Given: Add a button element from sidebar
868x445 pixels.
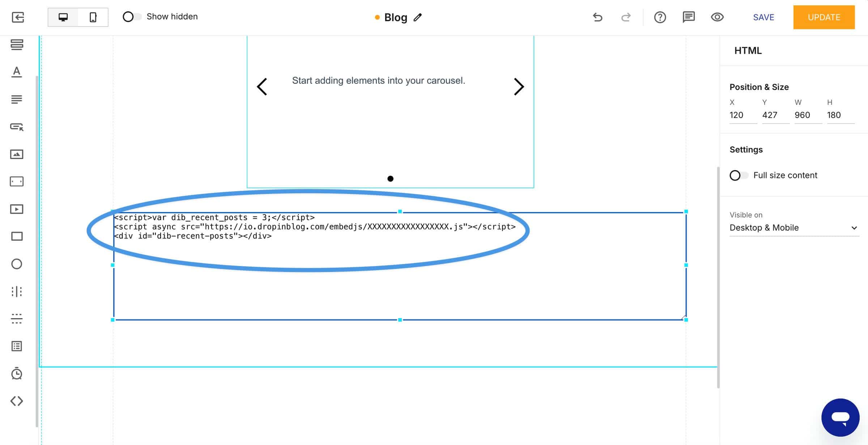Looking at the screenshot, I should click(17, 127).
